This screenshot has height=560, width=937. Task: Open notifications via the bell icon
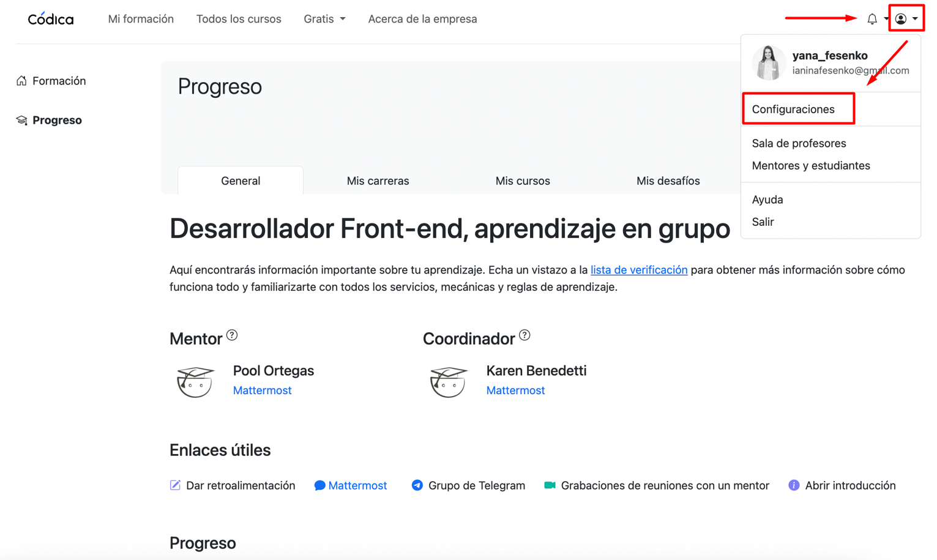point(873,18)
